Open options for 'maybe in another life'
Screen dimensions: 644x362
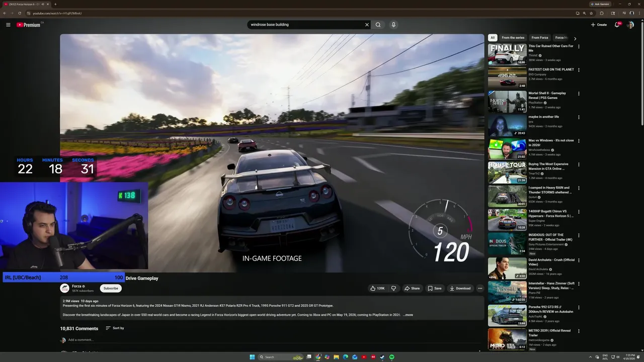(x=579, y=117)
